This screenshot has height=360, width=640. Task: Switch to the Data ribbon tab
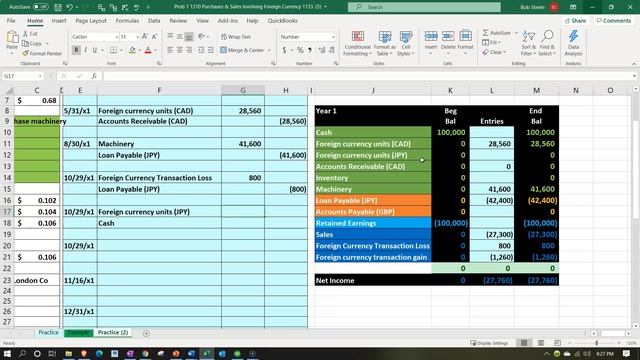click(x=154, y=21)
